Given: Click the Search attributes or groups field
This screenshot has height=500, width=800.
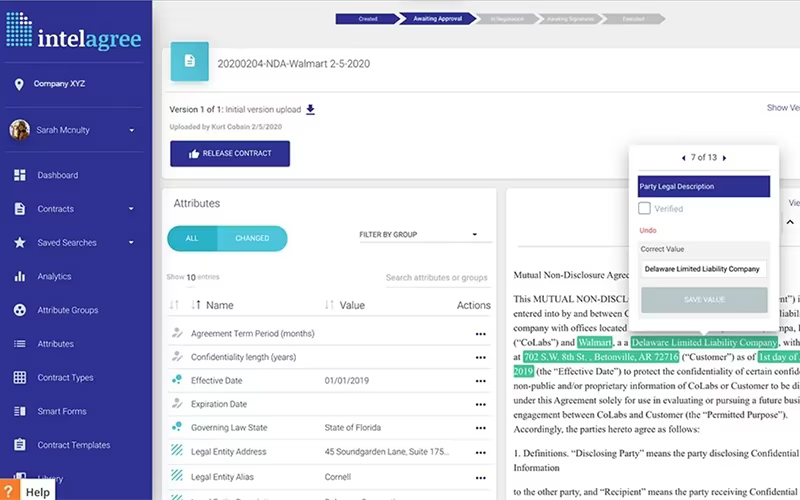Looking at the screenshot, I should (436, 278).
